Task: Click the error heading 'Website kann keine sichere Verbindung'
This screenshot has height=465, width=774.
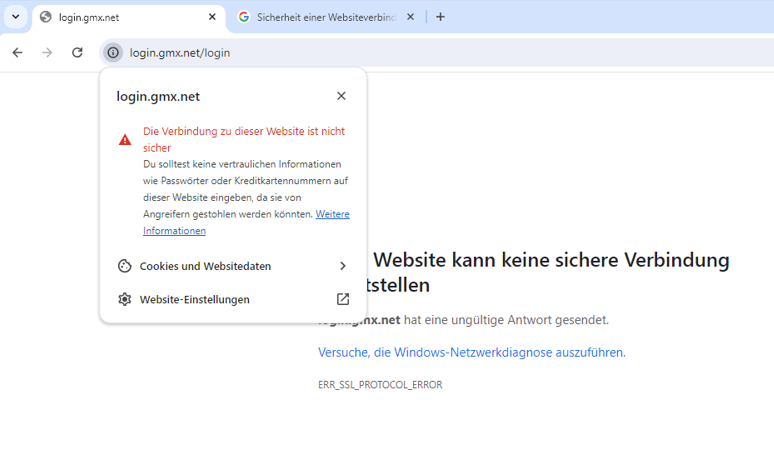Action: coord(551,260)
